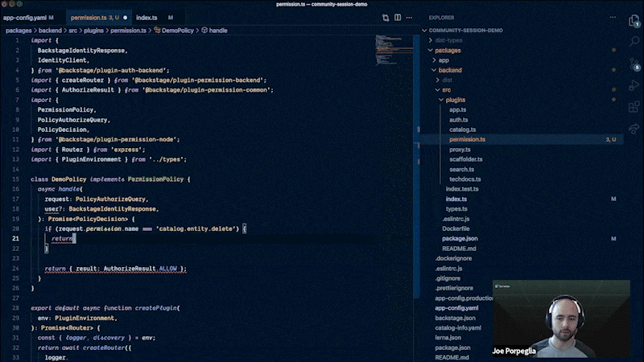Place cursor on the 'return' at line 21
Image resolution: width=644 pixels, height=362 pixels.
point(62,238)
